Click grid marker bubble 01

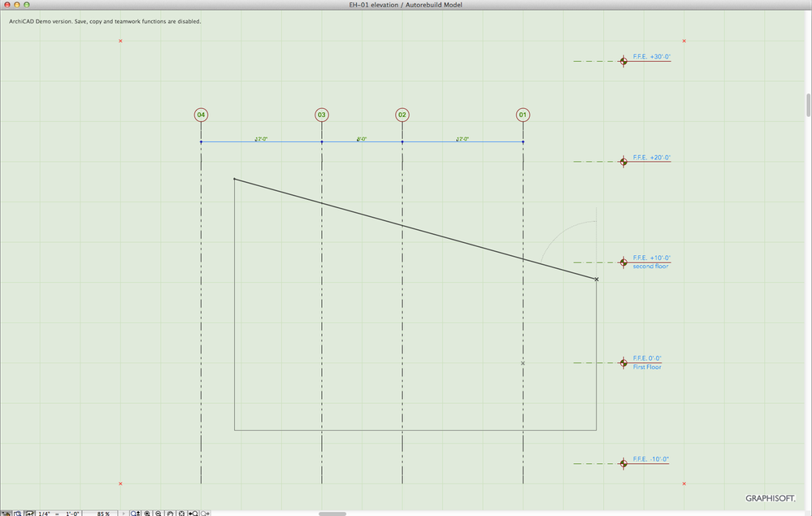(523, 115)
